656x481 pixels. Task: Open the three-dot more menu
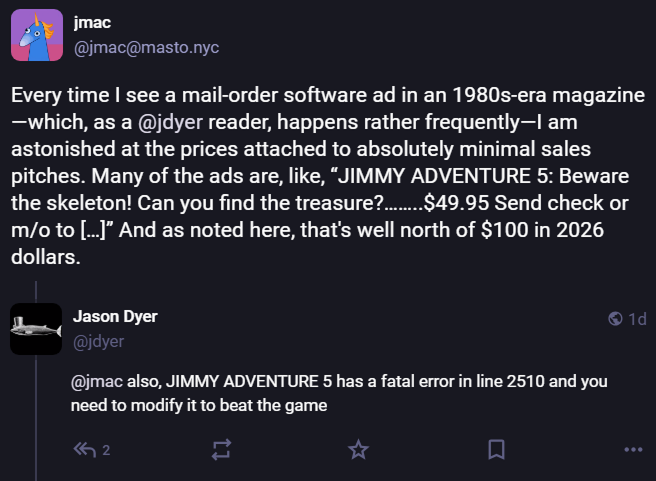point(632,450)
